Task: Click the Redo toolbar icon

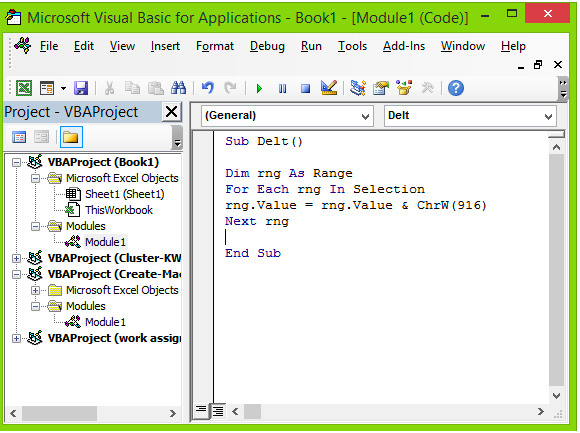Action: point(230,88)
